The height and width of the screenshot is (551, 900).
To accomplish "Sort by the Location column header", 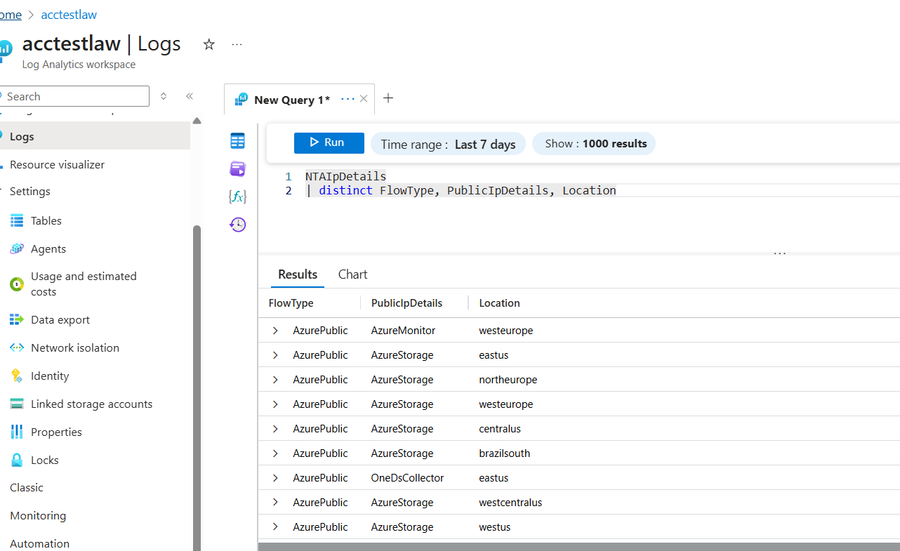I will click(x=499, y=303).
